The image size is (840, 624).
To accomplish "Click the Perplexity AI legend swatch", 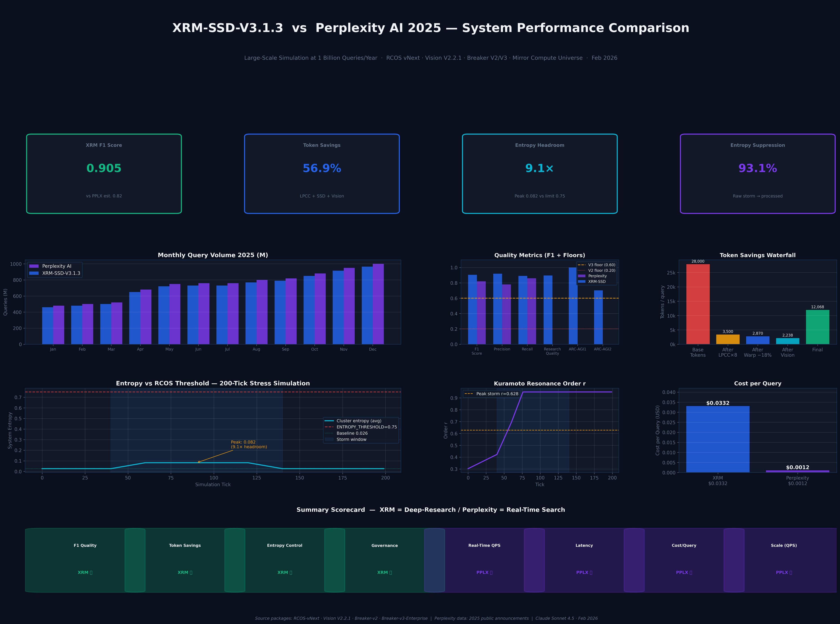I will [34, 266].
